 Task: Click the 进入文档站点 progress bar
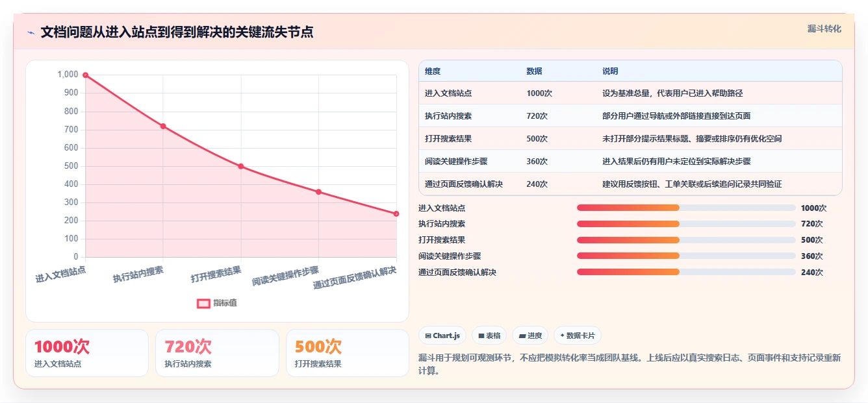pos(686,208)
